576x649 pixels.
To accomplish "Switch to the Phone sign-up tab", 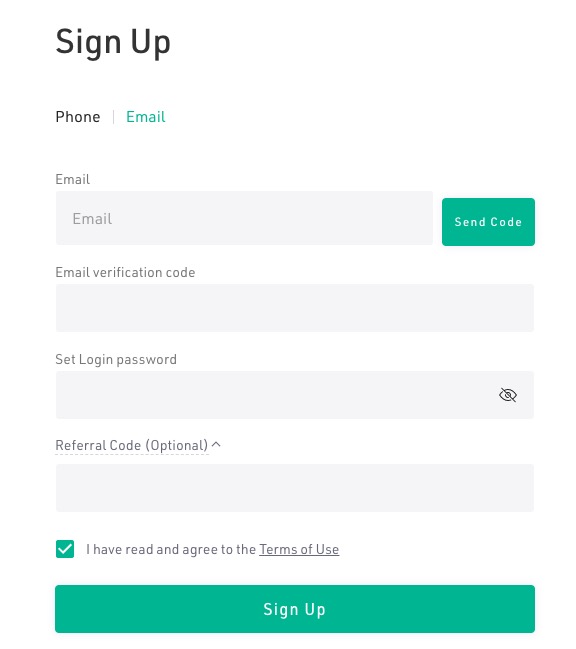I will point(78,117).
